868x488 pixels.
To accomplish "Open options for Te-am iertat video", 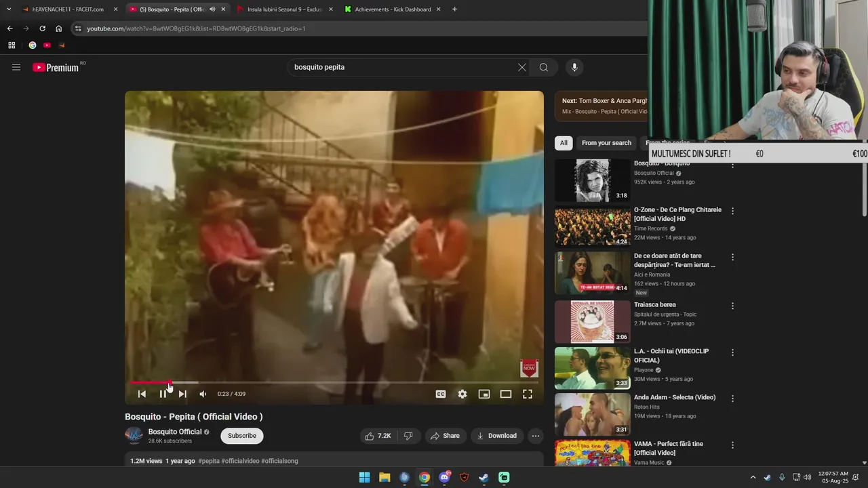I will point(732,257).
